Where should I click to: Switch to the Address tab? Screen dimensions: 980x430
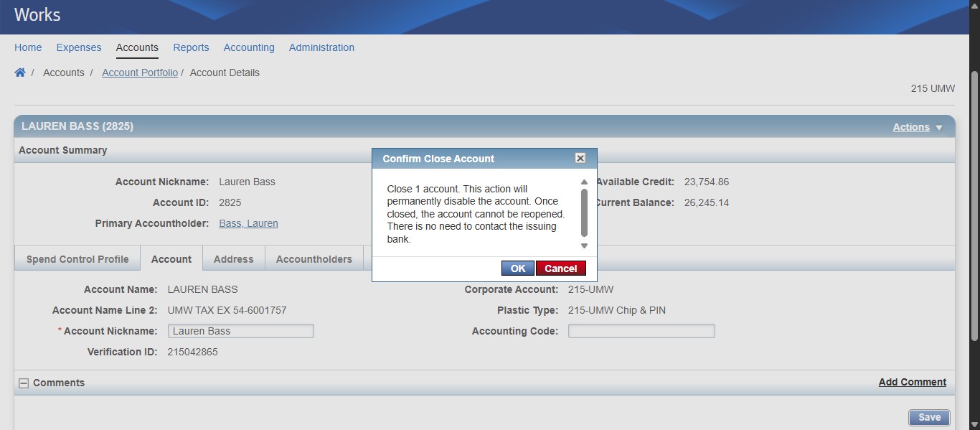[233, 259]
